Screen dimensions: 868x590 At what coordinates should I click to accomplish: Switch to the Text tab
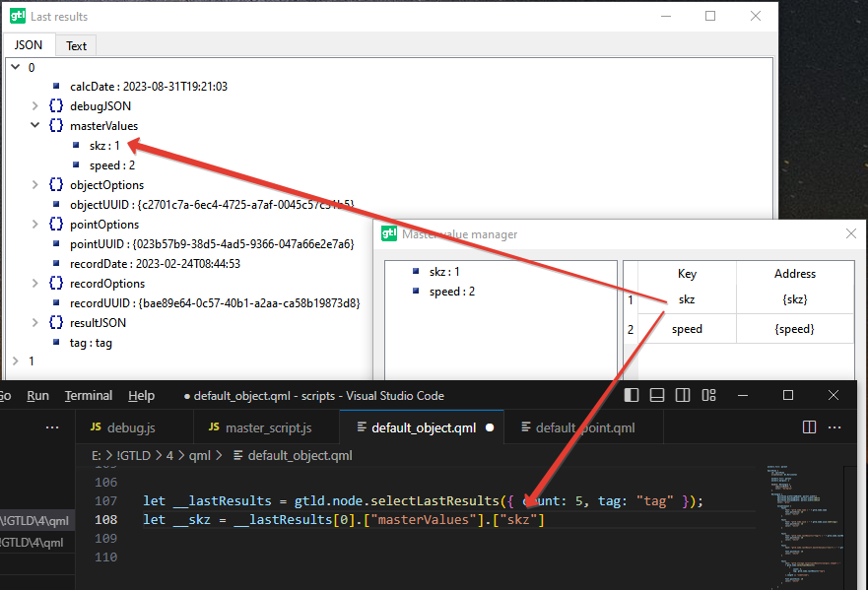point(76,46)
